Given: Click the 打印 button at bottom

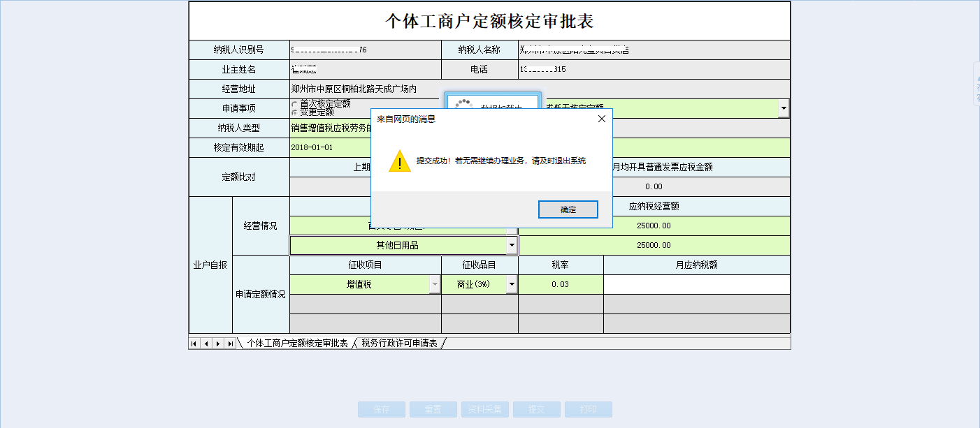Looking at the screenshot, I should click(x=589, y=410).
